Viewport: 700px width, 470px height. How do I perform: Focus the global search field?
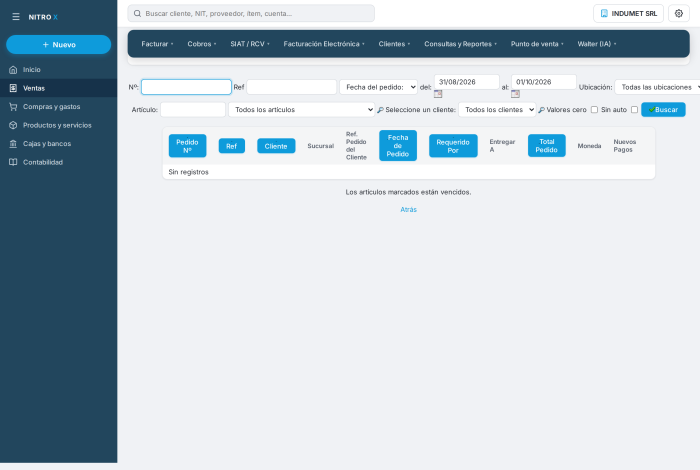pos(251,13)
